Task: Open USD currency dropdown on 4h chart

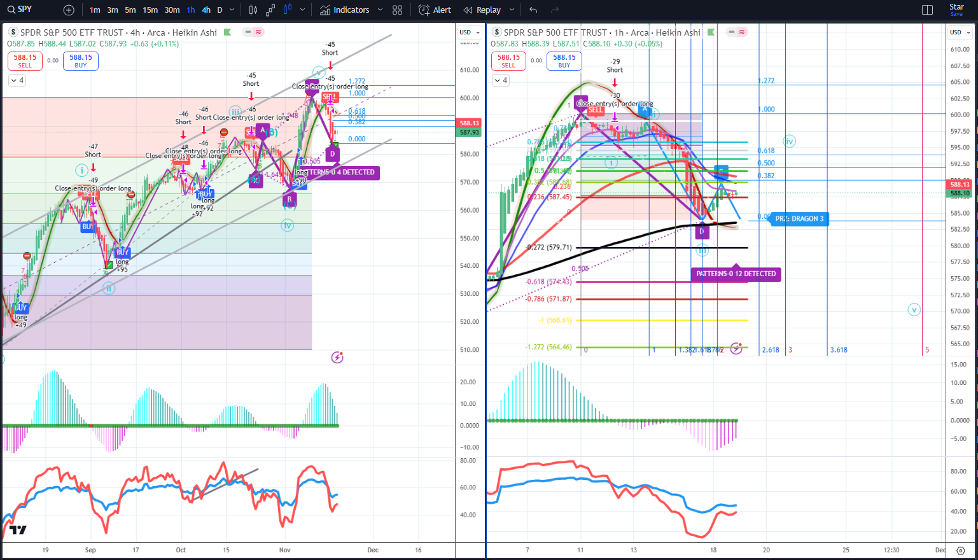Action: pyautogui.click(x=469, y=32)
